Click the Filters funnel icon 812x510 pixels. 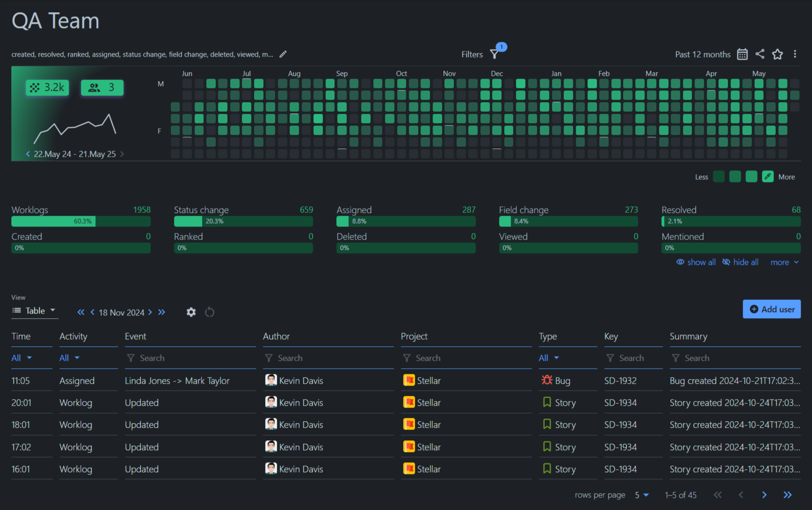click(x=494, y=54)
